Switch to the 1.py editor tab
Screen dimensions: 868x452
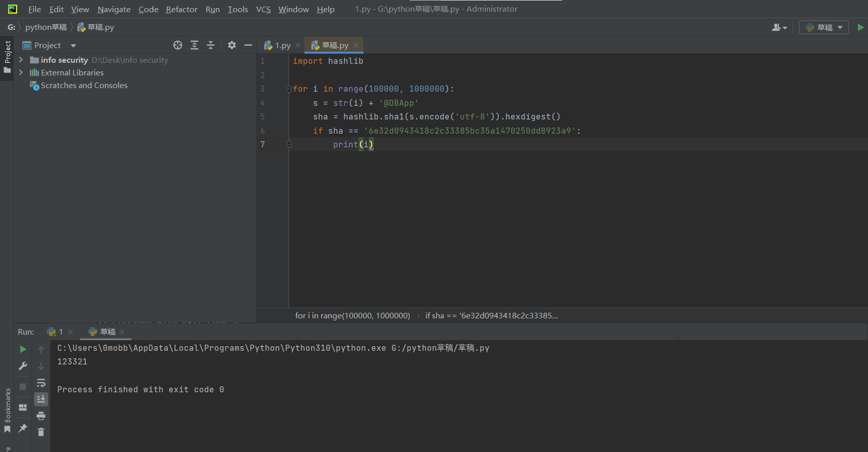point(283,46)
